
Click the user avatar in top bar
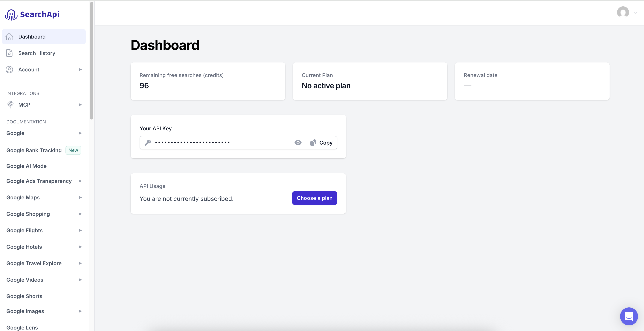pyautogui.click(x=623, y=13)
